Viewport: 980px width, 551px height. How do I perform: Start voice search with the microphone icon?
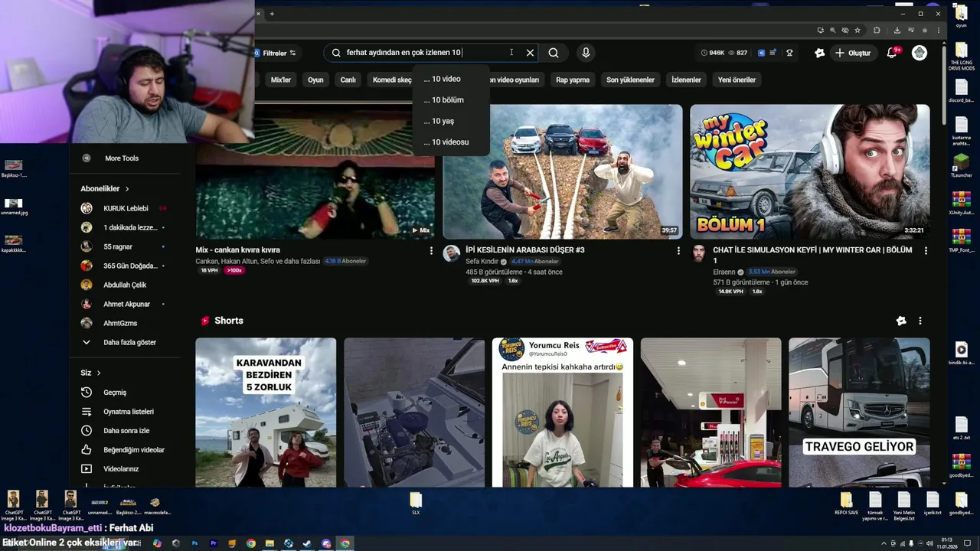[x=586, y=53]
